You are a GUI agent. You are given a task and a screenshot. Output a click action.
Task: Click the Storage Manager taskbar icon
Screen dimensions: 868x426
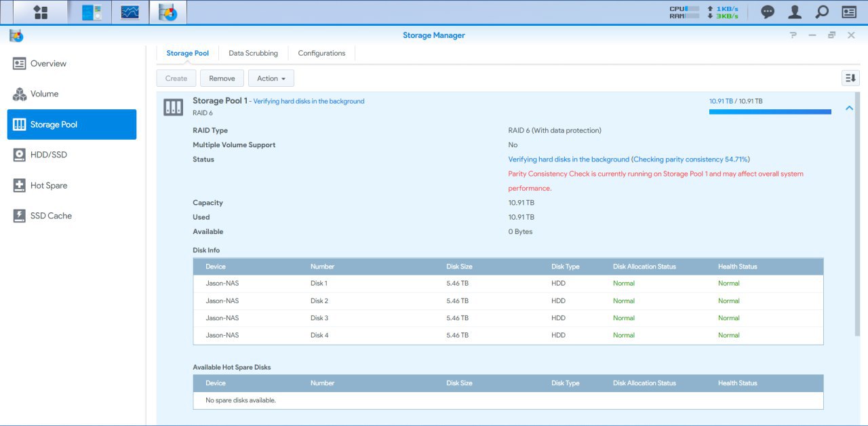coord(167,12)
